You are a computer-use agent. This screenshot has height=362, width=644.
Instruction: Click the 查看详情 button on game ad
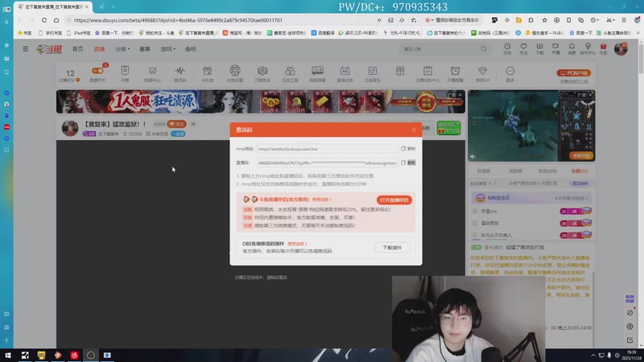[x=580, y=155]
